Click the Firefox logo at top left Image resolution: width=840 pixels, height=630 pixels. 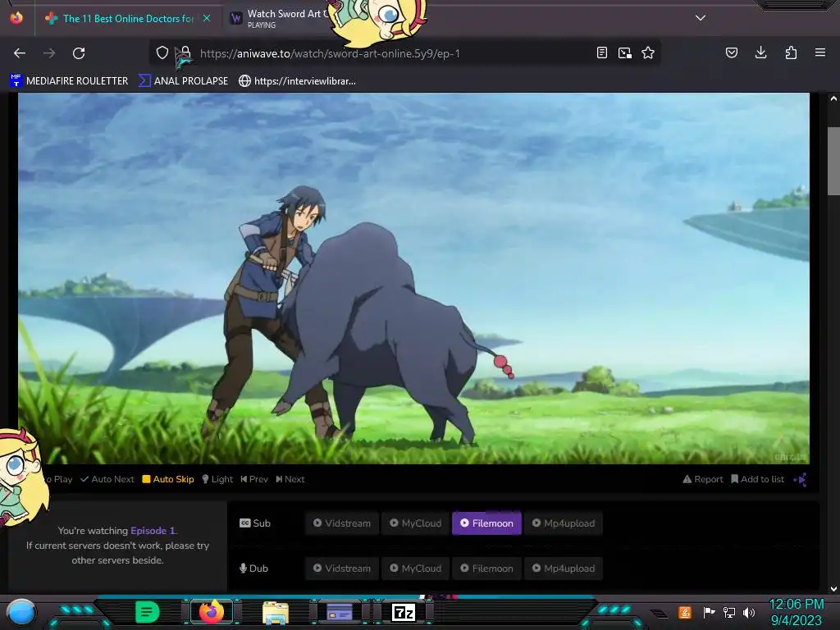pyautogui.click(x=16, y=18)
